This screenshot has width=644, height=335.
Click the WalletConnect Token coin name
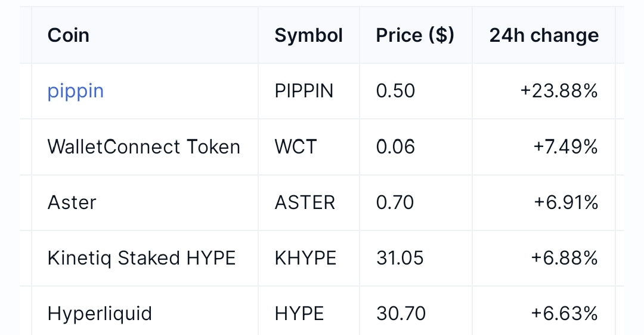point(144,147)
